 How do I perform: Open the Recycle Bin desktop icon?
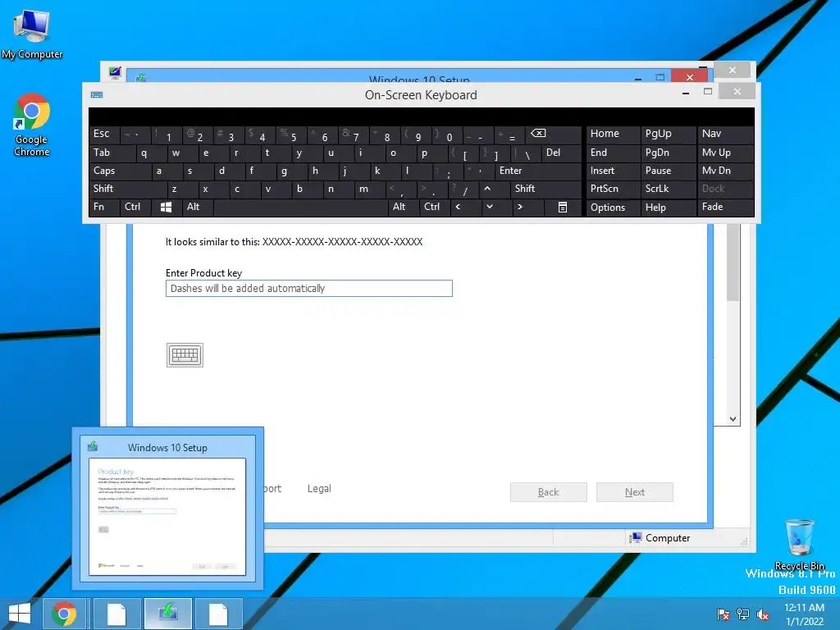point(799,545)
